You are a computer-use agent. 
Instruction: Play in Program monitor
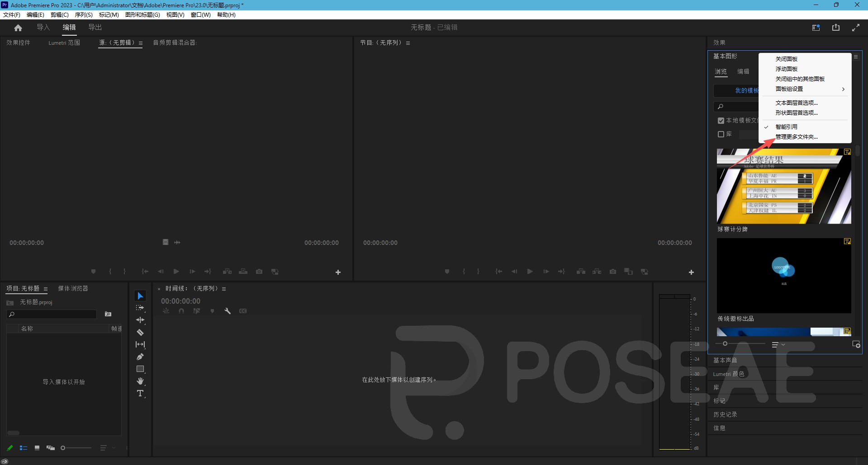point(530,272)
